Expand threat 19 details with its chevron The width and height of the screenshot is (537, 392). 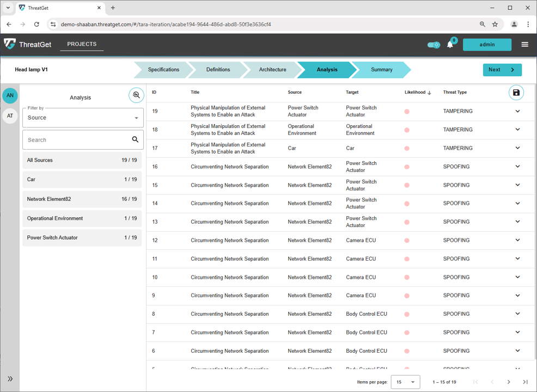click(x=517, y=111)
